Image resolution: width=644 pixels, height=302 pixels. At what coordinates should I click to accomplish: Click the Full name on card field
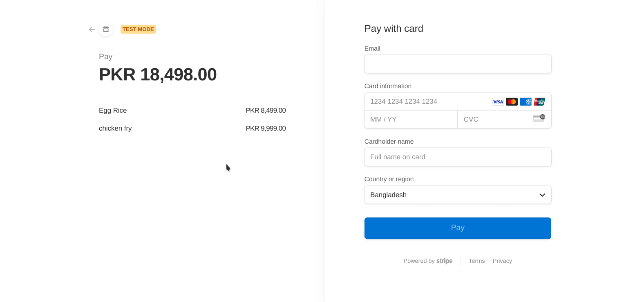457,157
